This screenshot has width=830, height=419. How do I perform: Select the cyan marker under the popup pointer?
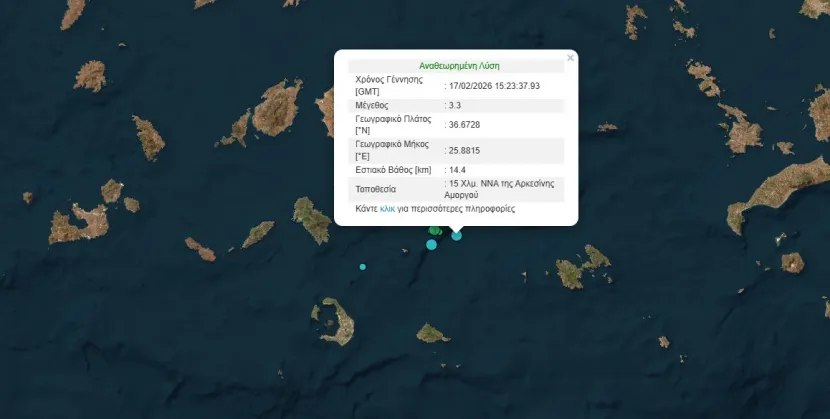pyautogui.click(x=456, y=235)
